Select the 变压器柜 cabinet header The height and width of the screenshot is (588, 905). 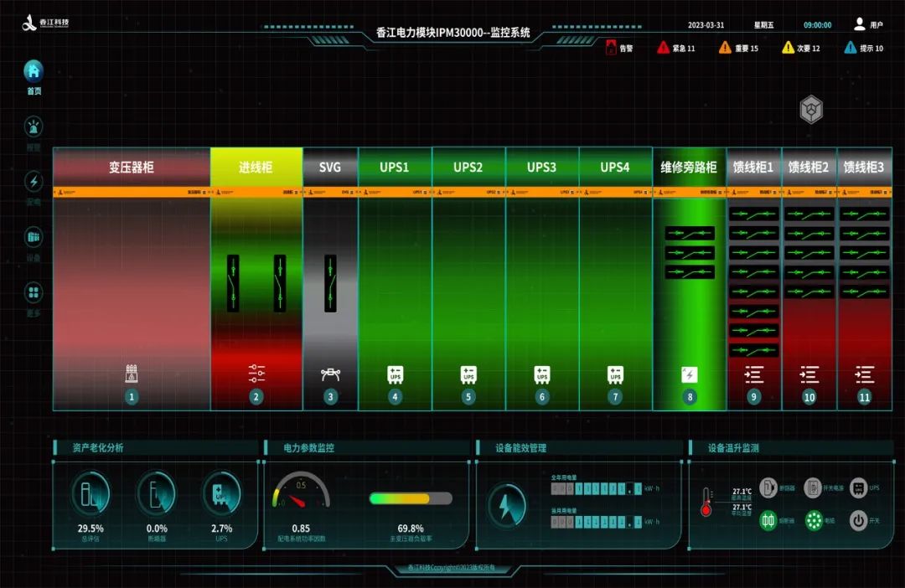(x=132, y=167)
